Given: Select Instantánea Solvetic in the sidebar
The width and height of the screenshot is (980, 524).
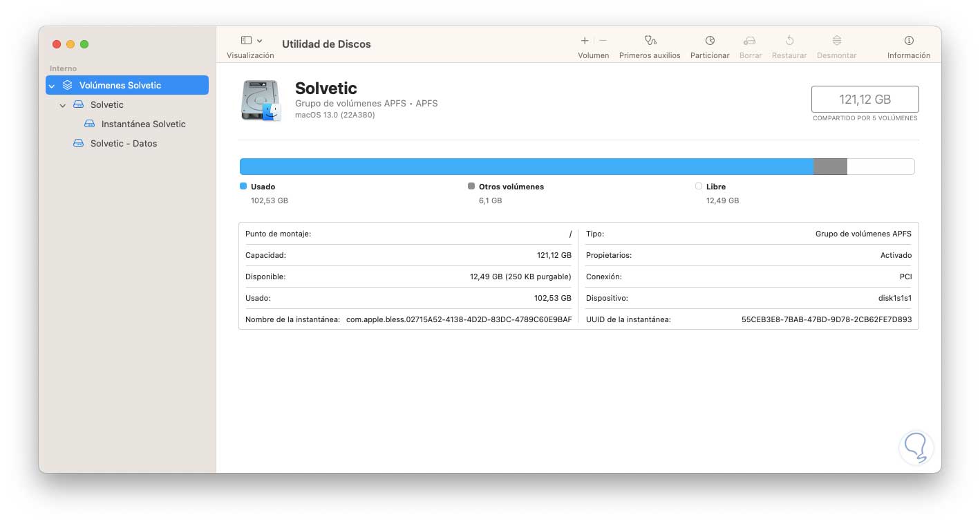Looking at the screenshot, I should tap(127, 124).
